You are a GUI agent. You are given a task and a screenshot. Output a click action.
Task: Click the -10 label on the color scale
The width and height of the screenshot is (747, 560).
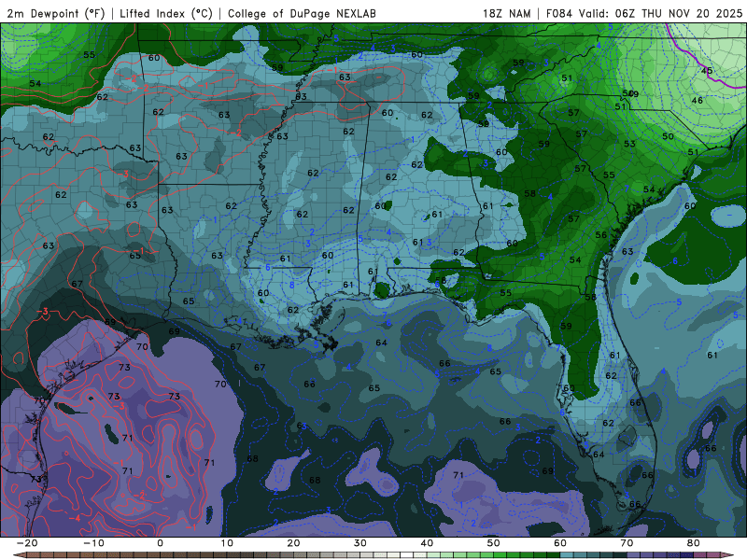pyautogui.click(x=93, y=543)
